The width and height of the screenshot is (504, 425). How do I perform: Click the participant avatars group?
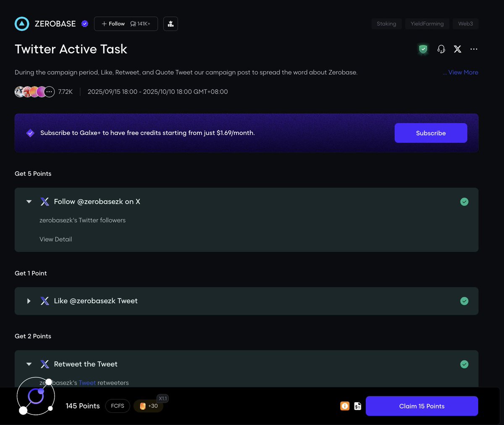pos(34,92)
